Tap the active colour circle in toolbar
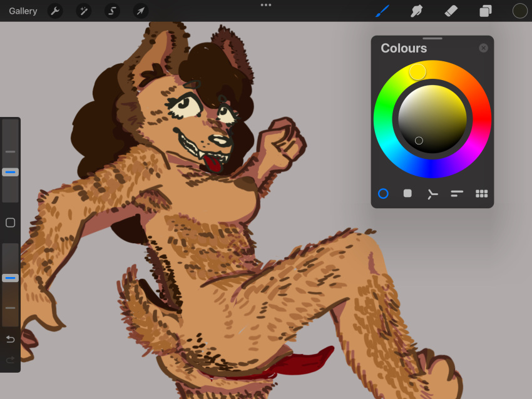The image size is (532, 399). [519, 11]
